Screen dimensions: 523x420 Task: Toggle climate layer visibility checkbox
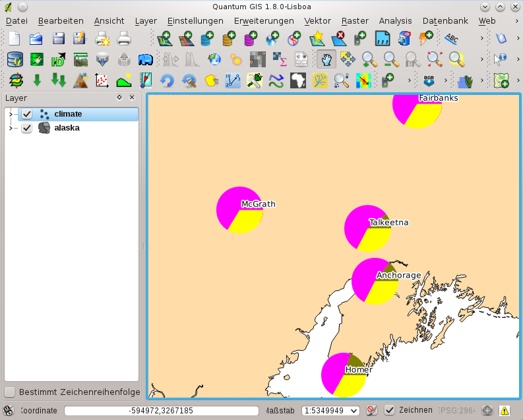(x=26, y=114)
